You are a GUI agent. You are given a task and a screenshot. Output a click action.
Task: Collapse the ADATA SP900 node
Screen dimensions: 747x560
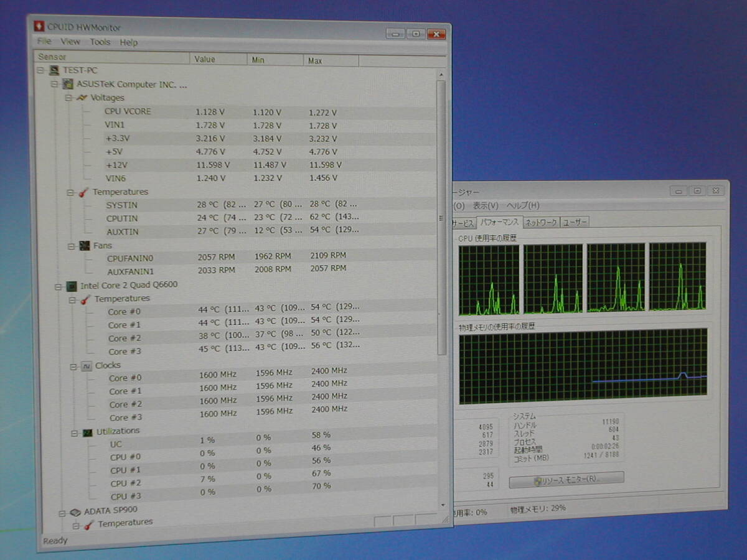(62, 513)
